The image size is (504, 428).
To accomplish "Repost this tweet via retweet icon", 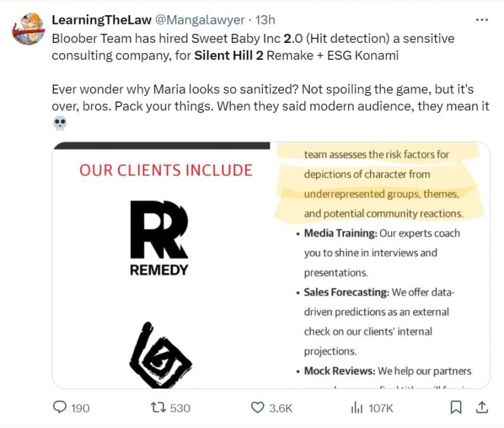I will 159,408.
